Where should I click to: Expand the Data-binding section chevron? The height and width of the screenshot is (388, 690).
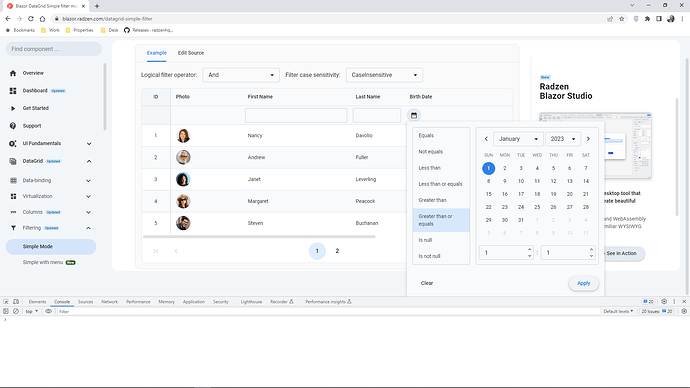(x=88, y=180)
